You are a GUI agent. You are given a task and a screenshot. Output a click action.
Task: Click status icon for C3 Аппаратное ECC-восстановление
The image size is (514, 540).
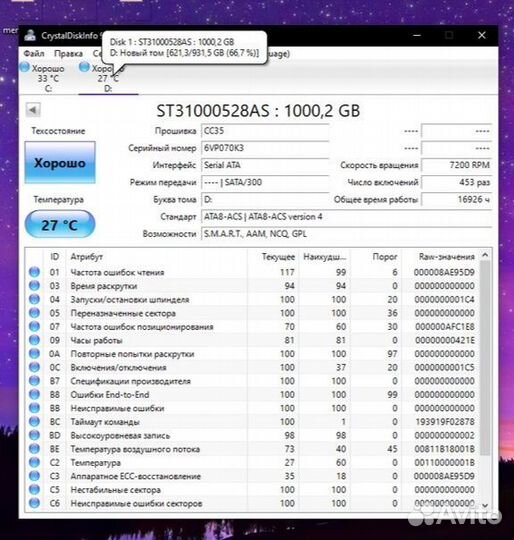point(34,476)
